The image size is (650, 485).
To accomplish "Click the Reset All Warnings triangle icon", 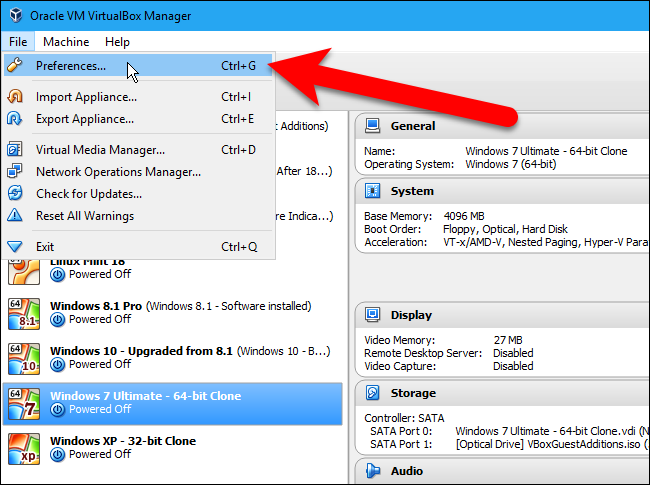I will tap(15, 215).
